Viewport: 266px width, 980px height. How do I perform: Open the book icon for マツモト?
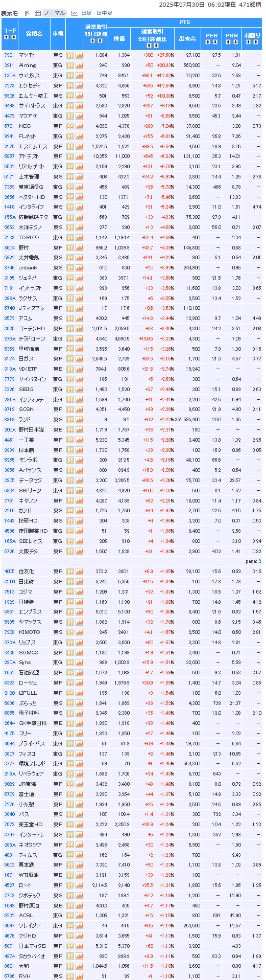[70, 55]
